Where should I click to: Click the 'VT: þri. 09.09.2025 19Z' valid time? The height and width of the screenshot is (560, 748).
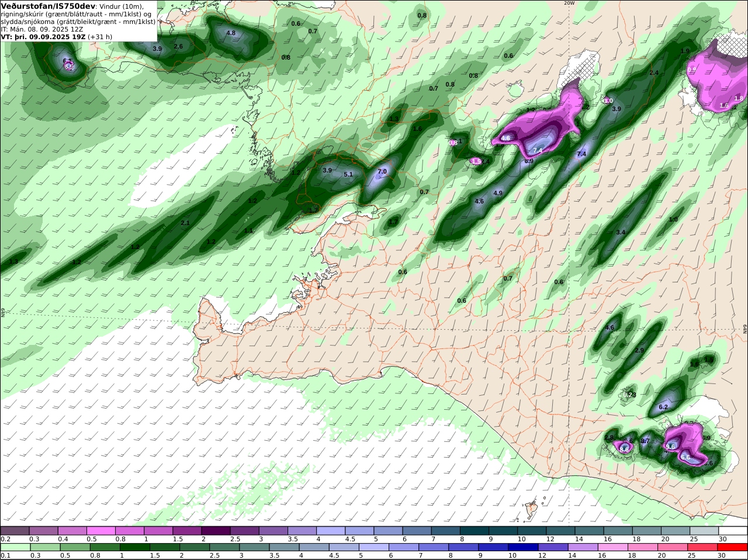point(43,36)
